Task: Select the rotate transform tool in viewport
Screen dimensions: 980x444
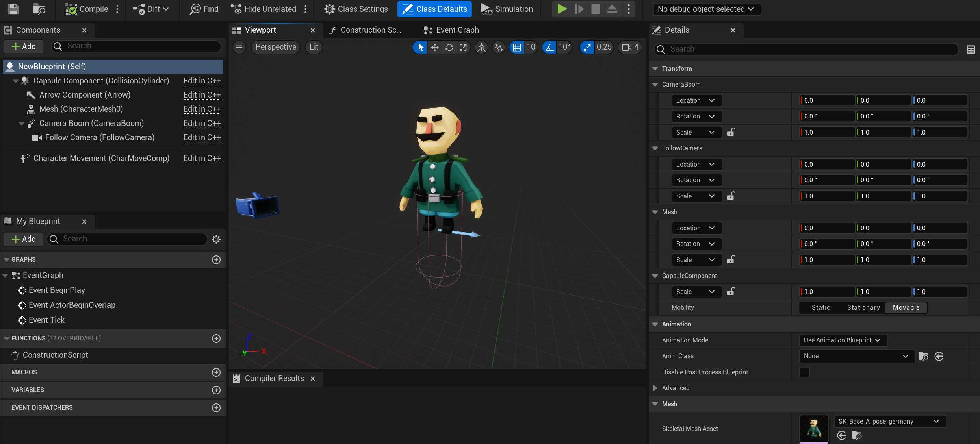Action: coord(449,47)
